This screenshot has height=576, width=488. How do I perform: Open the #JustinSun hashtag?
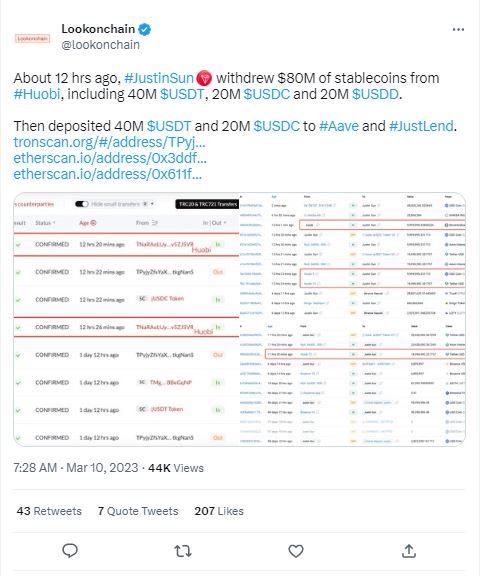point(159,78)
